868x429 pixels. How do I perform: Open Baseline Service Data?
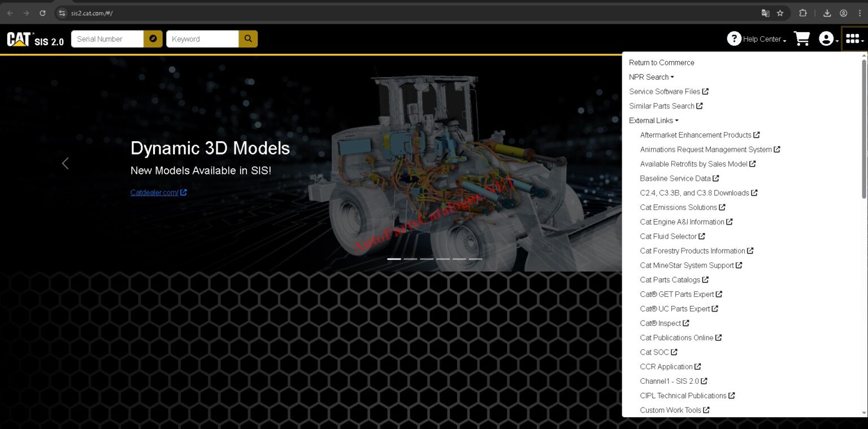point(676,178)
